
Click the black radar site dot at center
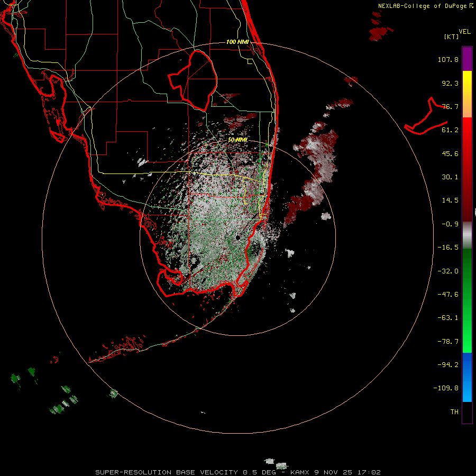coord(237,237)
